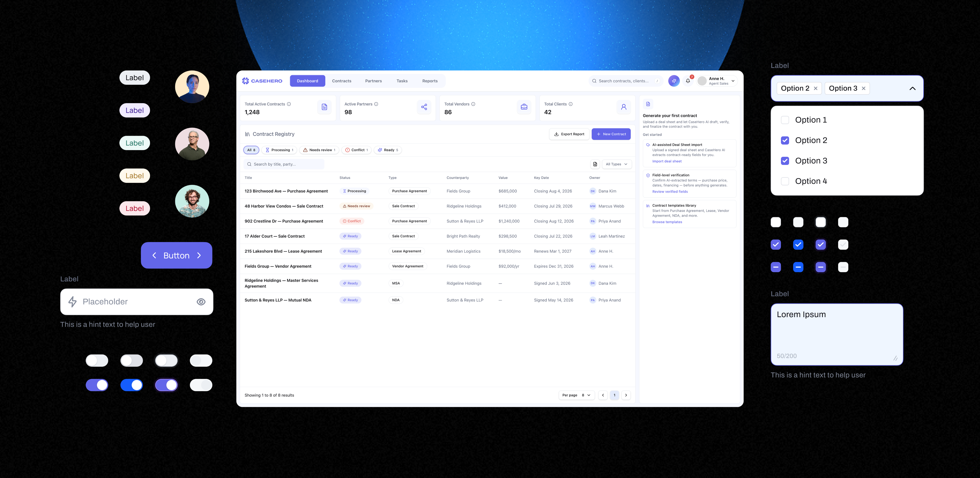Uncheck Option 3 in the dropdown list

coord(785,161)
